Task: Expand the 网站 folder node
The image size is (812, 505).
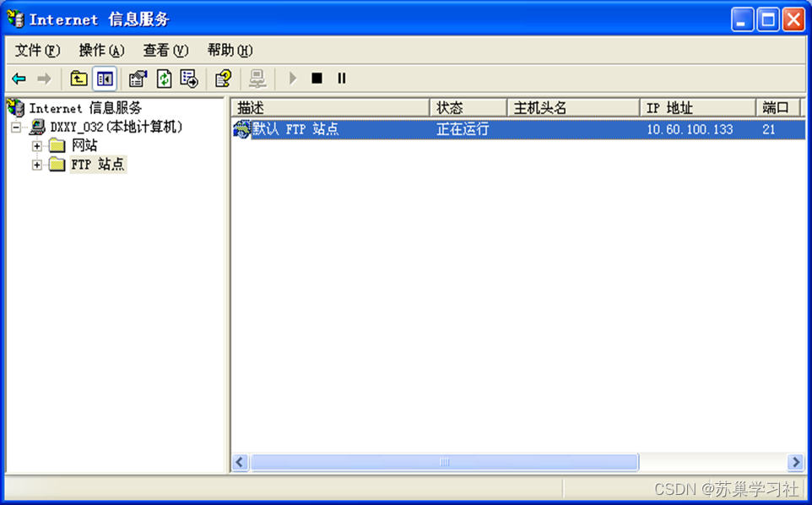Action: (x=37, y=146)
